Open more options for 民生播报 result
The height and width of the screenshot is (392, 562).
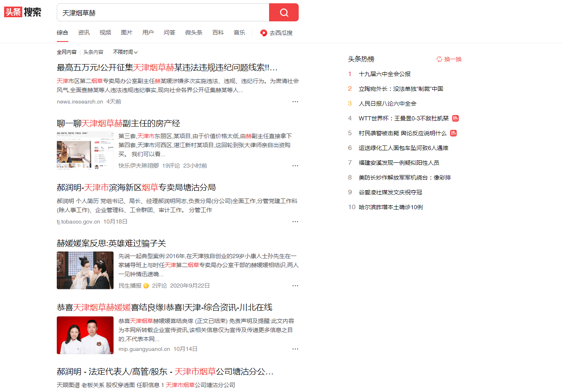coord(295,286)
